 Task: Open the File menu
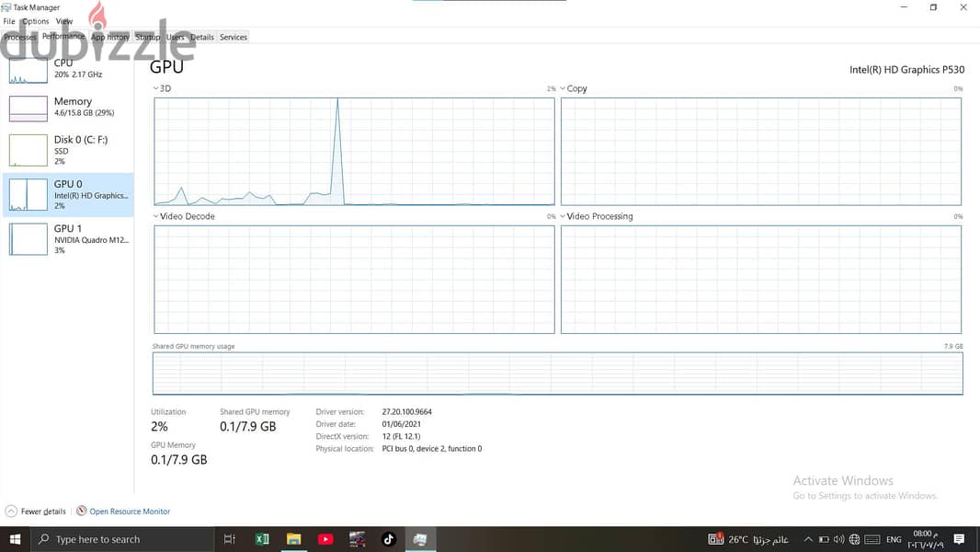(x=9, y=21)
